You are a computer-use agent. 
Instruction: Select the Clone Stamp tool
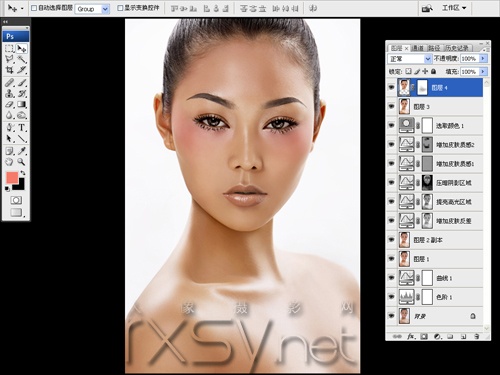pos(10,93)
